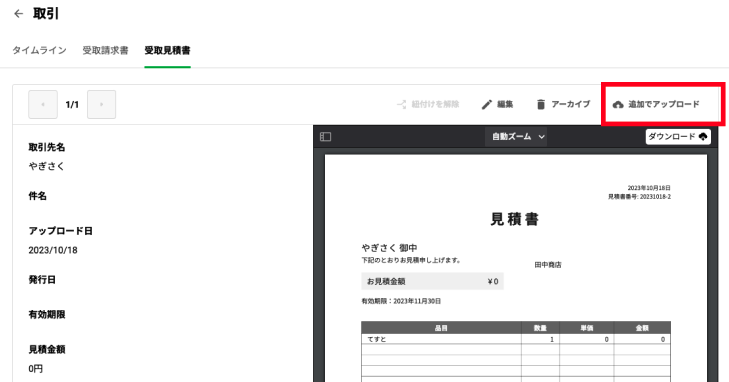This screenshot has height=382, width=729.
Task: Click 有効期限：2023年11月30日 in preview
Action: coord(401,301)
